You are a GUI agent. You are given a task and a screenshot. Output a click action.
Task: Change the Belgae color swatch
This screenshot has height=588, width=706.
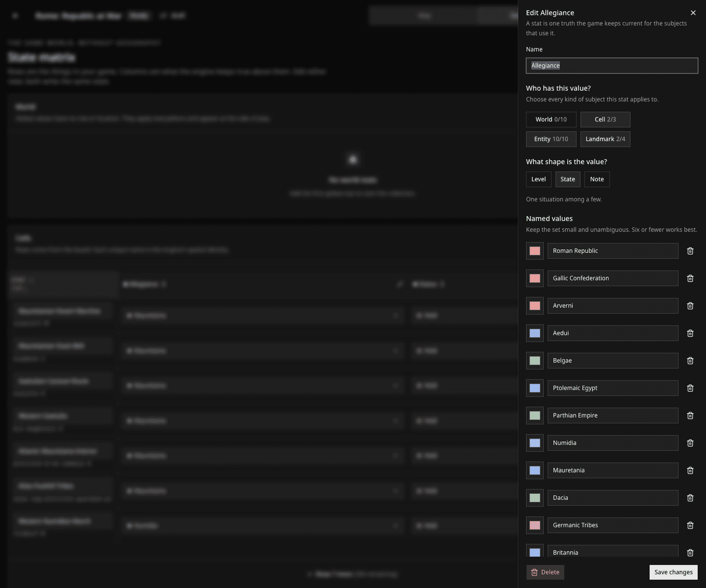pos(535,361)
